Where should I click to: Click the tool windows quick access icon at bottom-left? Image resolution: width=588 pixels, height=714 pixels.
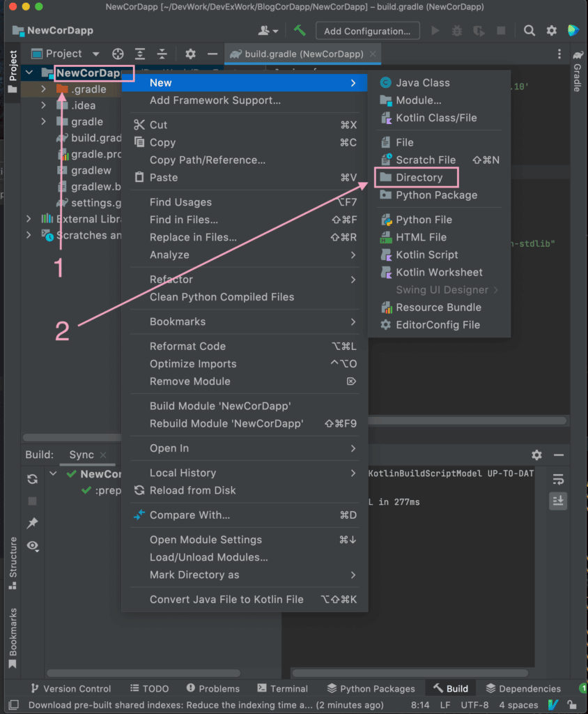tap(14, 705)
